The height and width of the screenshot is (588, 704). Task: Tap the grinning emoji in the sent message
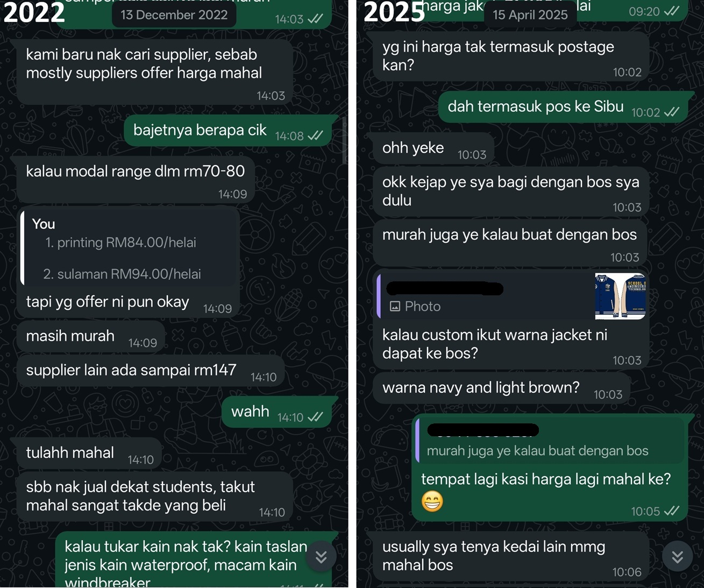tap(432, 501)
